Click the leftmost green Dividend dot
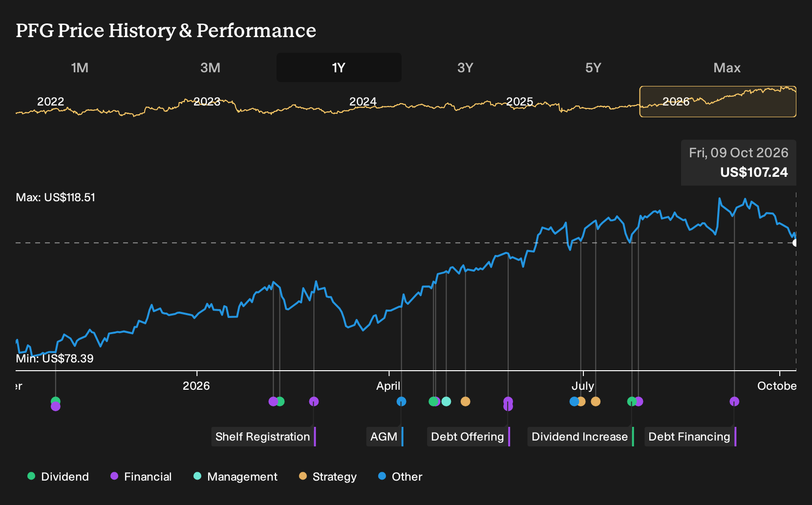The image size is (812, 505). coord(56,401)
